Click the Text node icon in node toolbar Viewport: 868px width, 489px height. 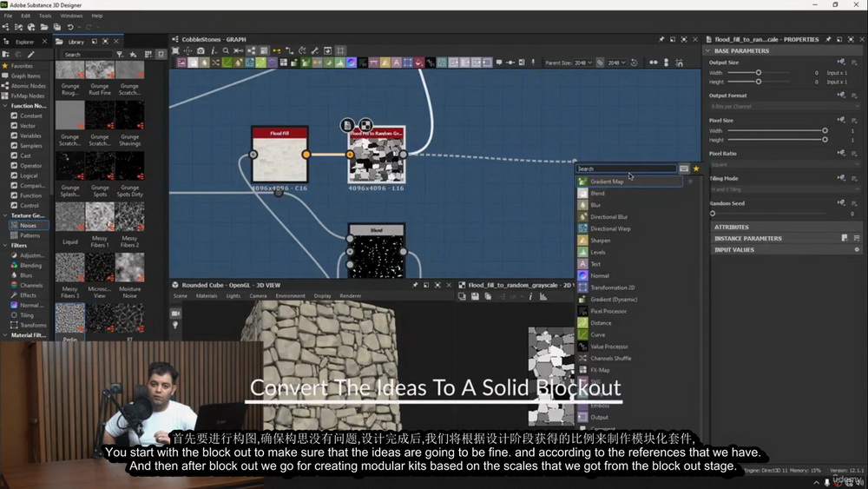pos(397,63)
